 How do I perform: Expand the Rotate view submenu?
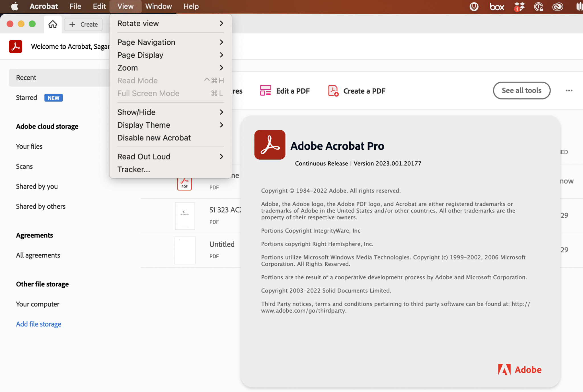[138, 23]
